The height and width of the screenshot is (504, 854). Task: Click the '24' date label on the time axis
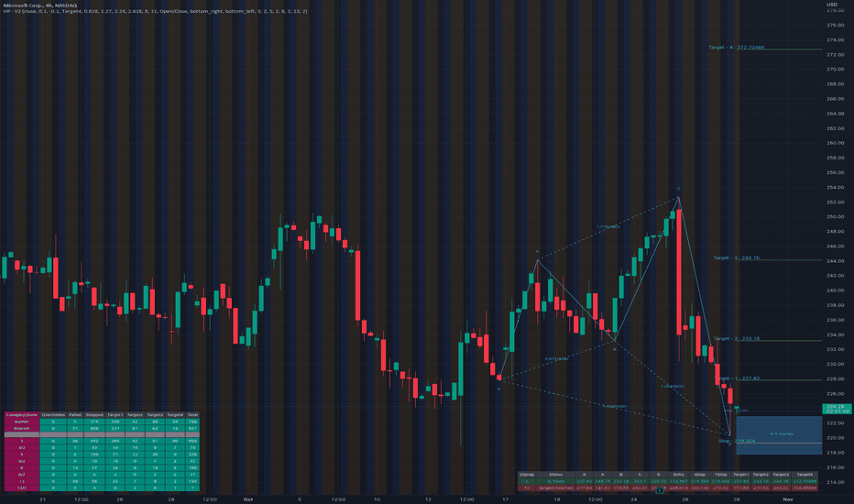tap(634, 499)
